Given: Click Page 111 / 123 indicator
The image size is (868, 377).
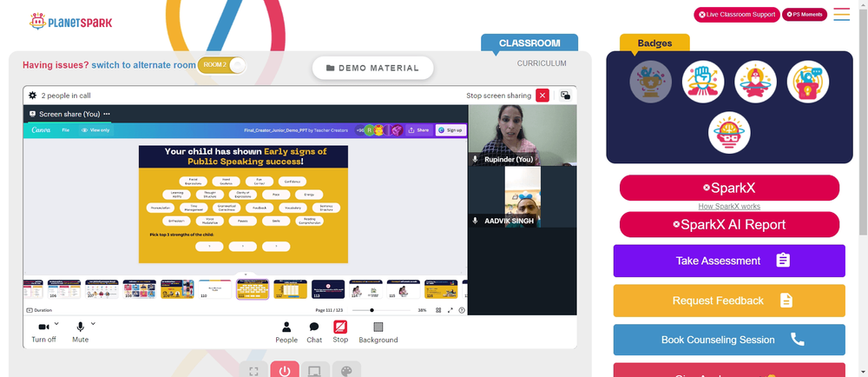Looking at the screenshot, I should 328,311.
